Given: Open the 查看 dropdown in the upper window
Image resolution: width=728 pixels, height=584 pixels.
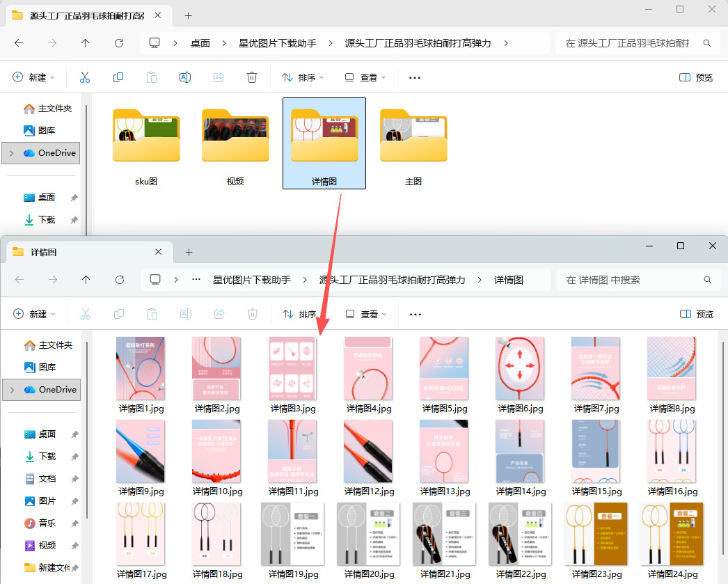Looking at the screenshot, I should [x=365, y=77].
